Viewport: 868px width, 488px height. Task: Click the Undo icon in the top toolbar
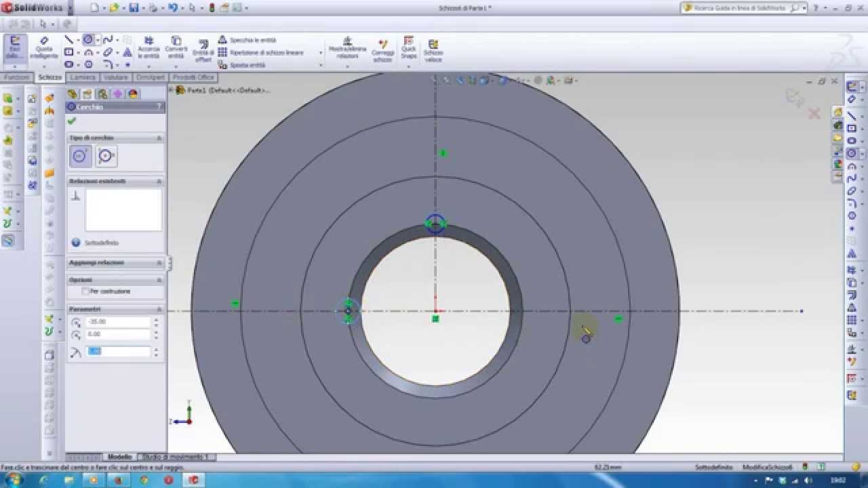(172, 8)
